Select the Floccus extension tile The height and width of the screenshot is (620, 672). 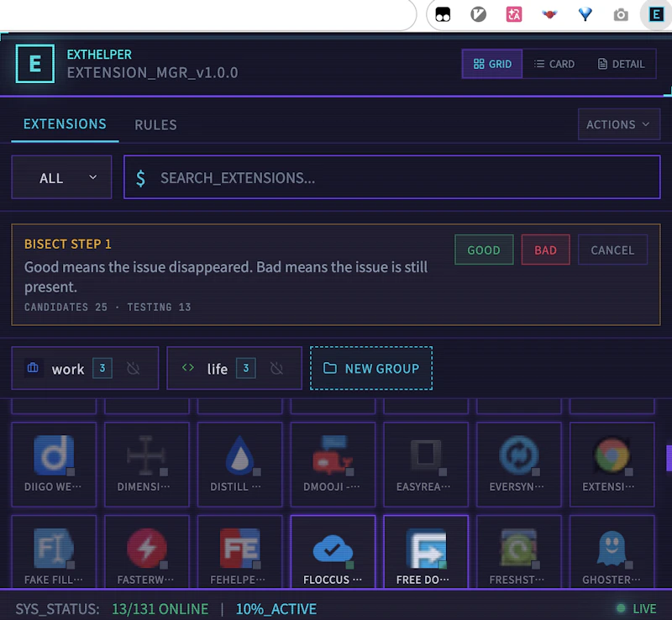(333, 552)
